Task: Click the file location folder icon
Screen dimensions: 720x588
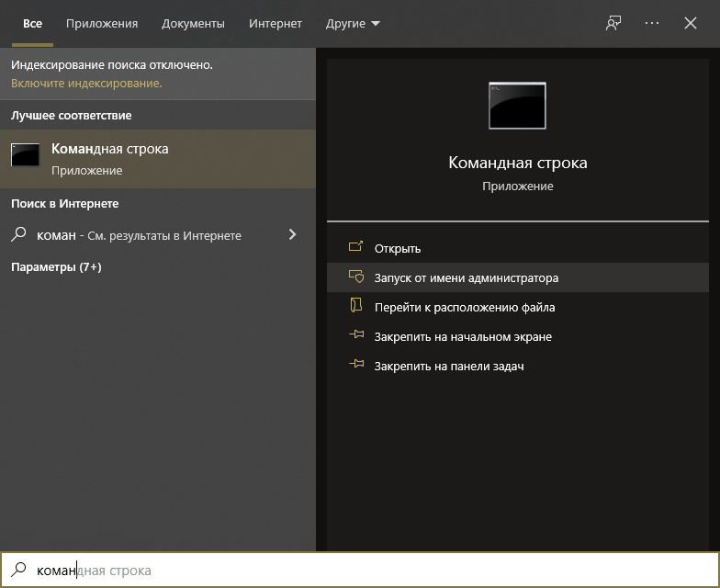Action: [x=356, y=305]
